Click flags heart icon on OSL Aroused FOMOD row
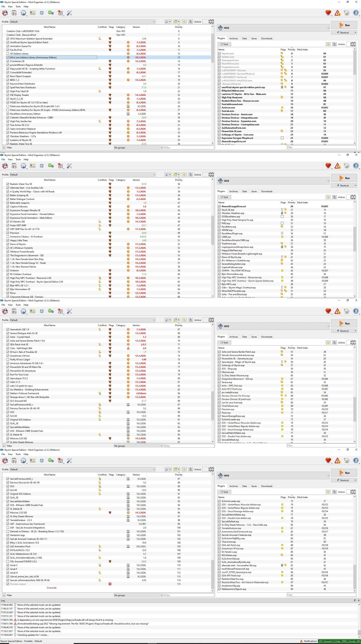Image resolution: width=361 pixels, height=644 pixels. tap(110, 561)
